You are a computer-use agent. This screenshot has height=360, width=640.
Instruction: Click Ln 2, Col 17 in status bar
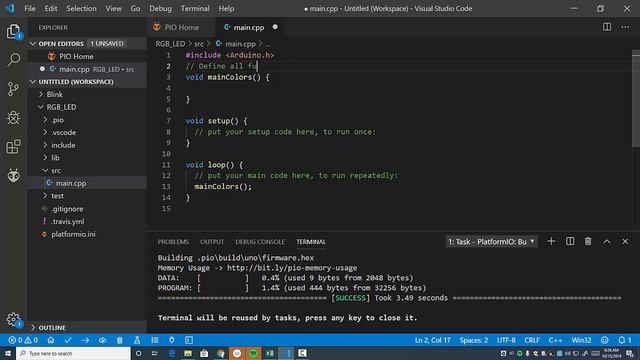[432, 340]
